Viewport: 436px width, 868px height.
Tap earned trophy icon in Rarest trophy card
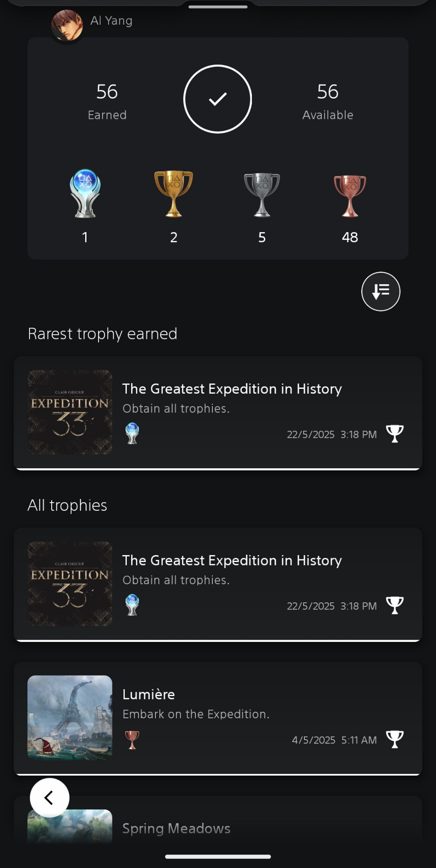click(394, 434)
